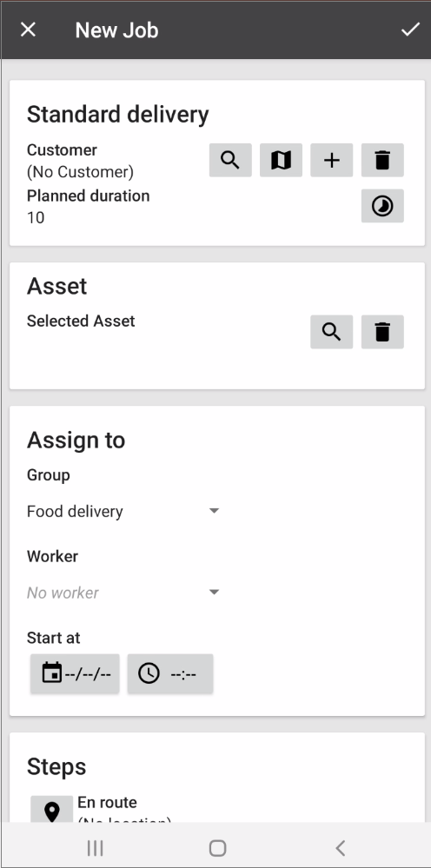This screenshot has height=868, width=431.
Task: Click the Group dropdown arrow
Action: coord(214,510)
